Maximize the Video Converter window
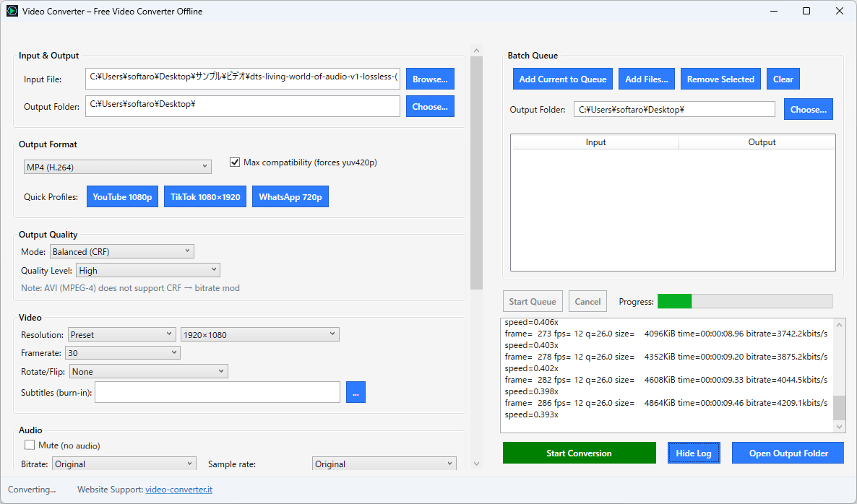 806,12
